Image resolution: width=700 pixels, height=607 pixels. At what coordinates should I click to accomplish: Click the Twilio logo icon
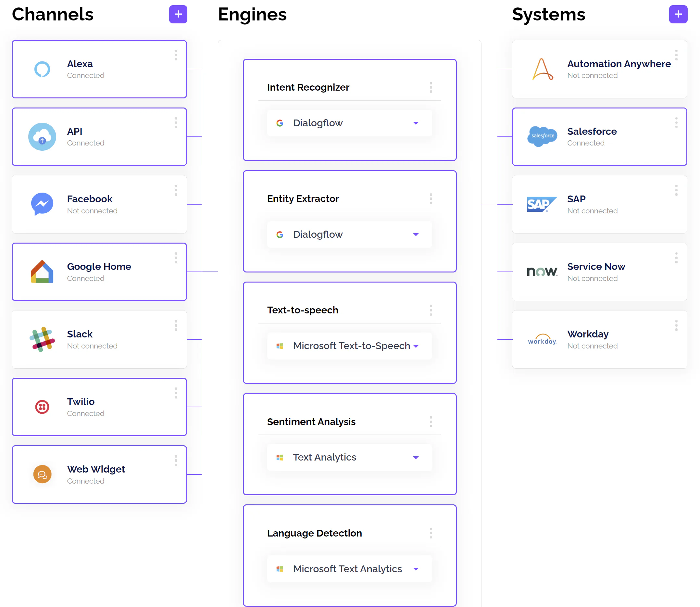[42, 407]
